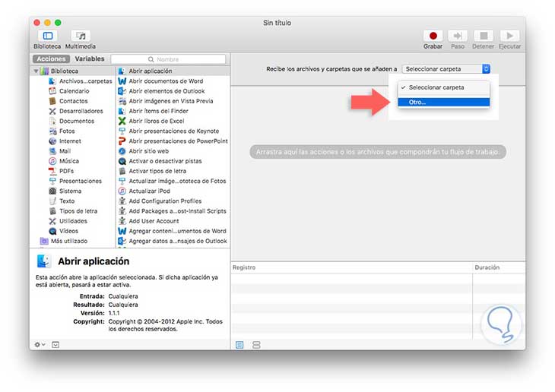This screenshot has width=555, height=392.
Task: Switch to Variables tab
Action: click(90, 58)
